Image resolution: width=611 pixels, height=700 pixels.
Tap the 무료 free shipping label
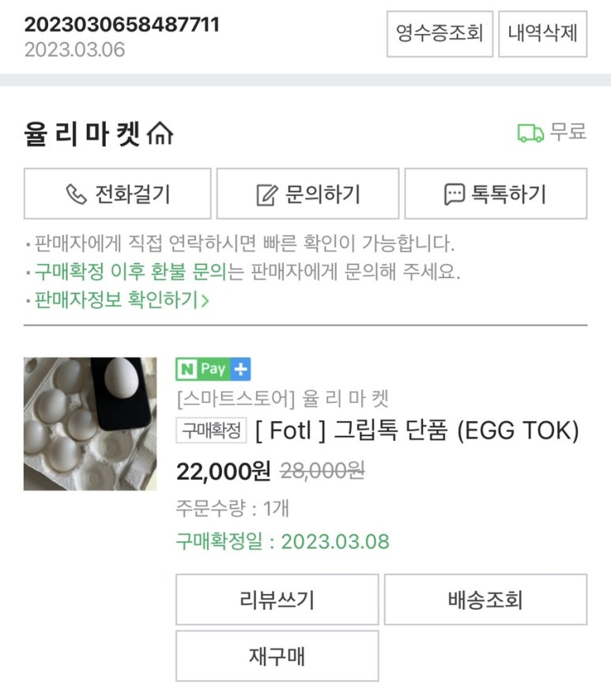[x=568, y=132]
